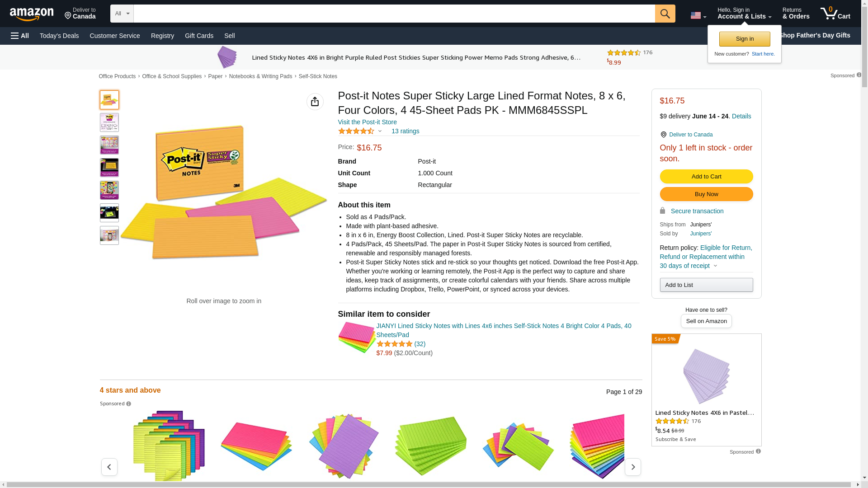Screen dimensions: 868x488
Task: Open the Visit the Post-it Store link
Action: click(x=367, y=122)
